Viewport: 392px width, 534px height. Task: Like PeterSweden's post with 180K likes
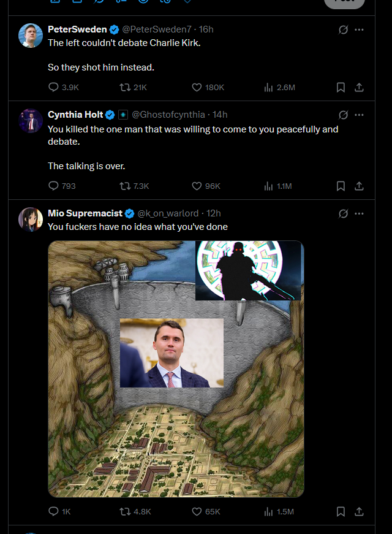(x=197, y=87)
